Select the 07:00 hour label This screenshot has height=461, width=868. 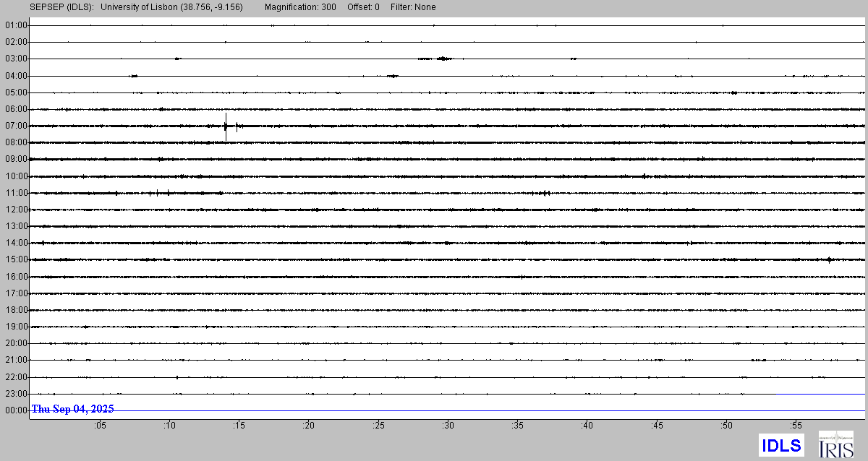tap(15, 126)
